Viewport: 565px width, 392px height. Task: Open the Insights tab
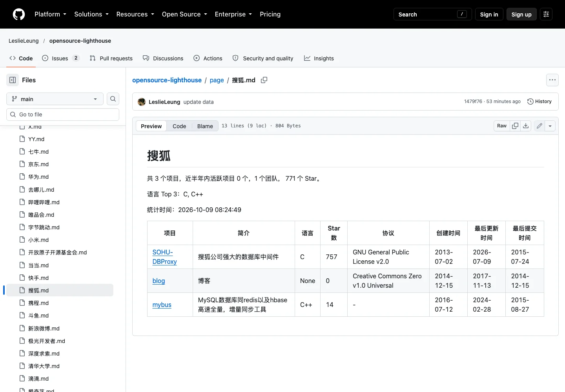coord(319,58)
